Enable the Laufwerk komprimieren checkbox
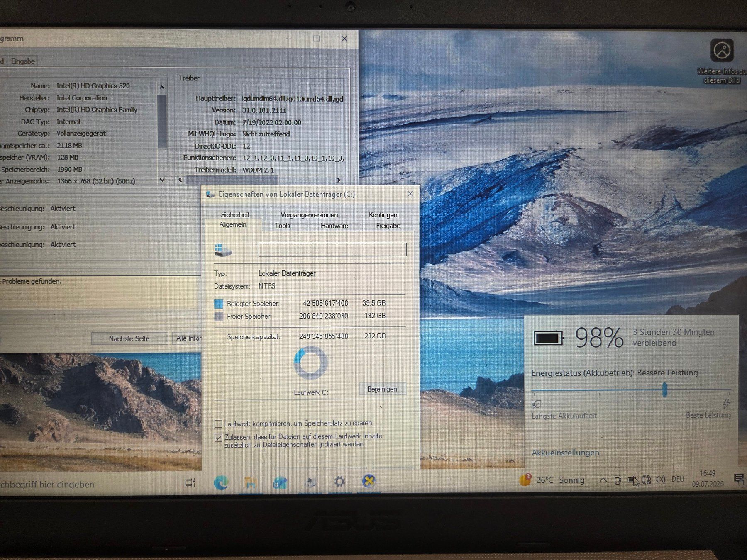 click(x=218, y=424)
